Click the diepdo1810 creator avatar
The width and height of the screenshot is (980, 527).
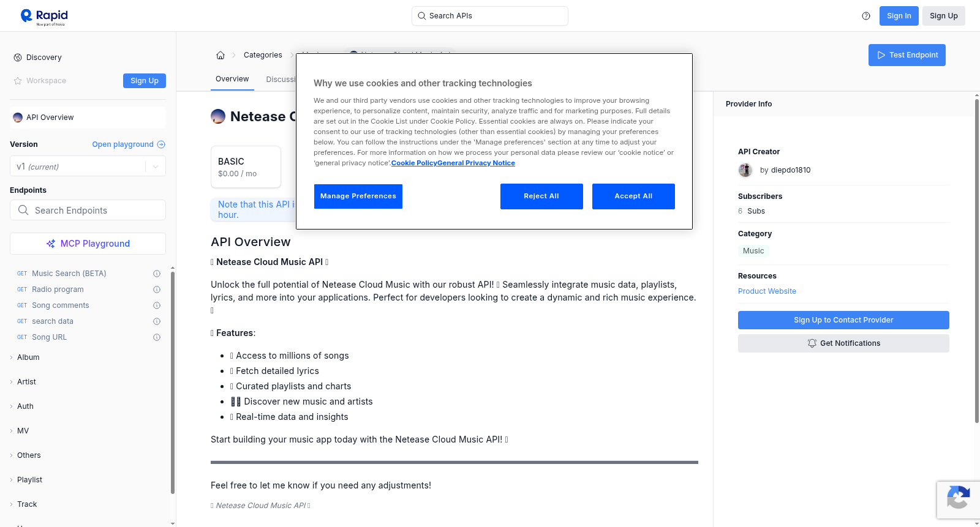(745, 170)
